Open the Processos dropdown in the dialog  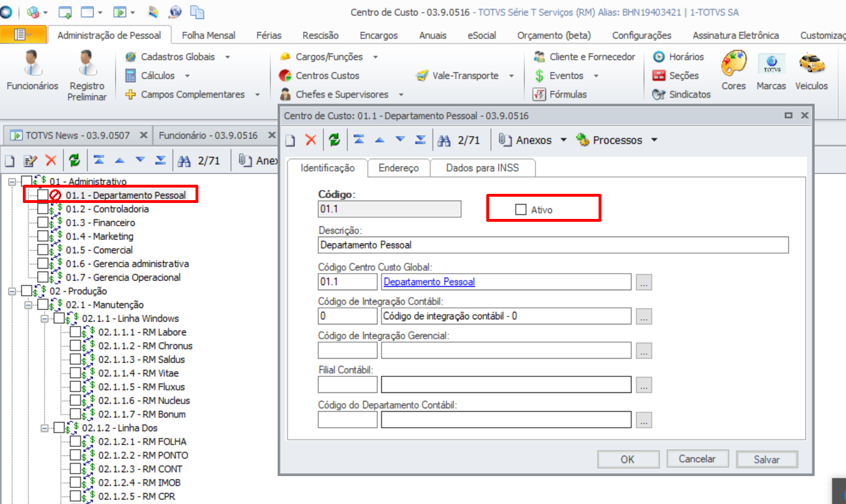point(654,140)
